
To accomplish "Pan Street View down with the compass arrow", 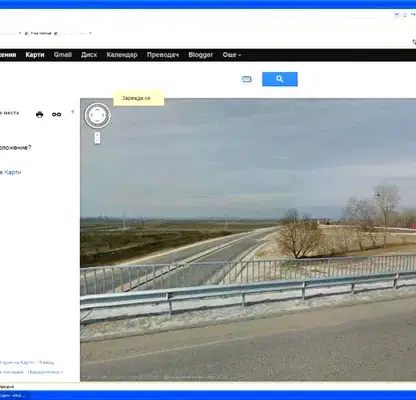I will coord(97,122).
